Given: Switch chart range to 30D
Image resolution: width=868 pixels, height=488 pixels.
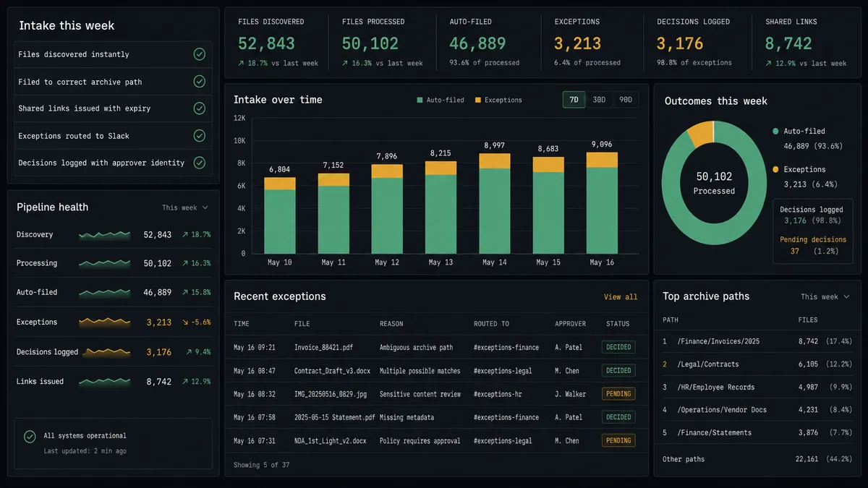Looking at the screenshot, I should [599, 100].
